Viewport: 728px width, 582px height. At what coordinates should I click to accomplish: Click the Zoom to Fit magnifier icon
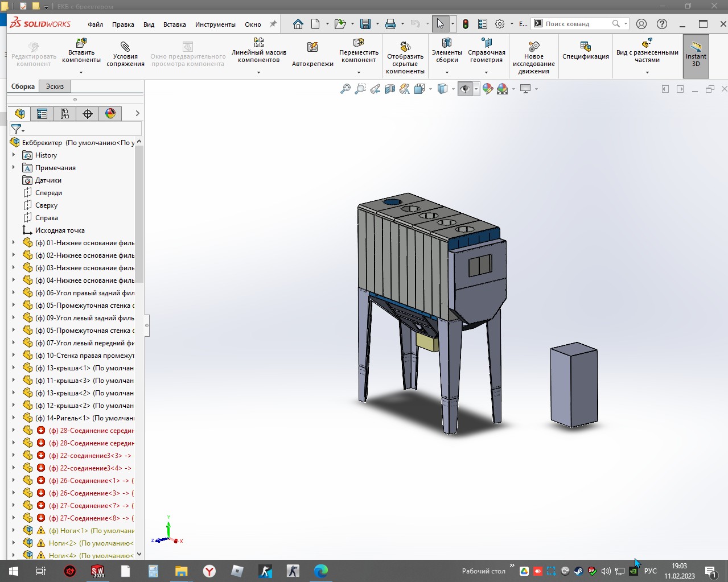(x=346, y=89)
